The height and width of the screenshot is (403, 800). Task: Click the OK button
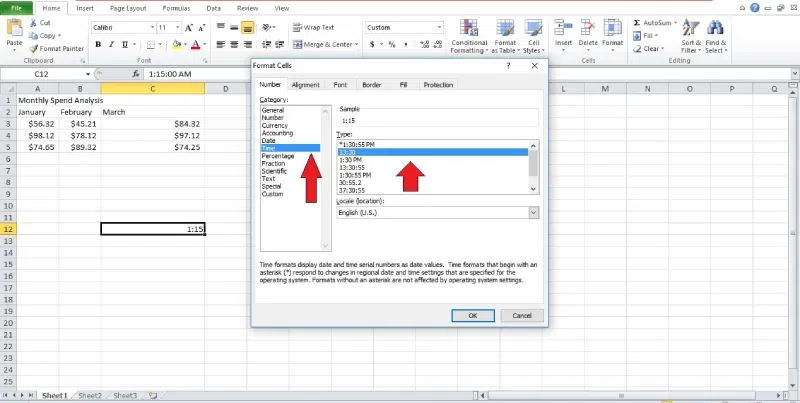click(473, 316)
